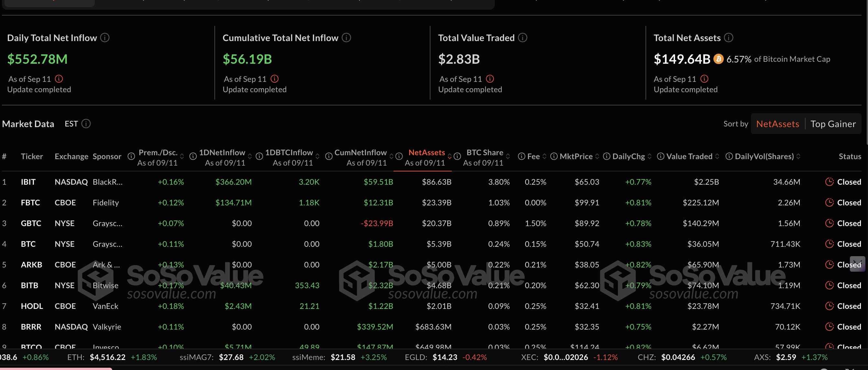The width and height of the screenshot is (868, 370).
Task: Switch sorting to Top Gainer
Action: (x=834, y=124)
